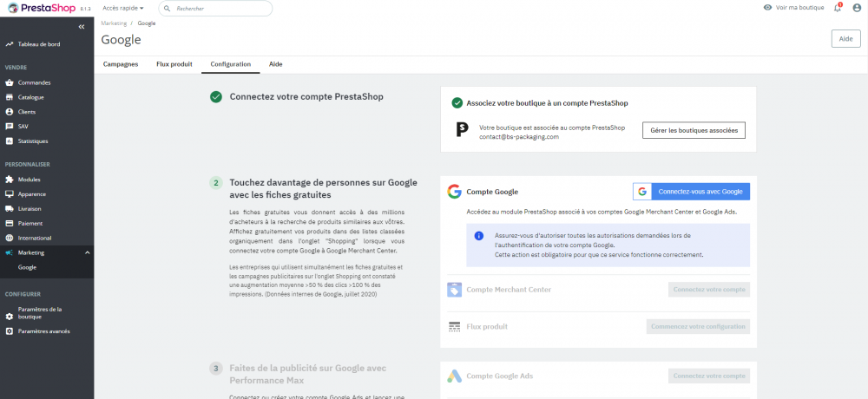Viewport: 868px width, 399px height.
Task: Click Connectez-vous avec Google button
Action: coord(691,192)
